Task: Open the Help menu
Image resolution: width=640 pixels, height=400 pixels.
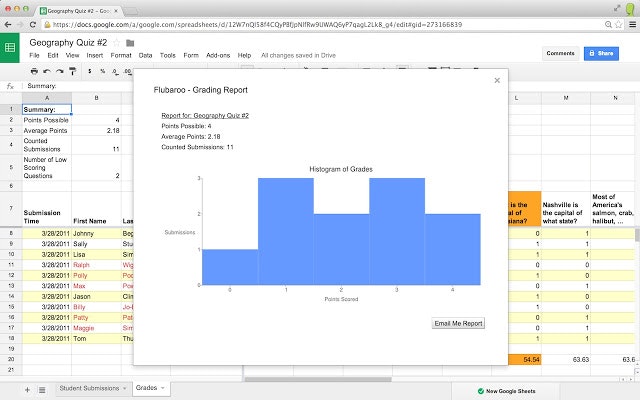Action: tap(244, 55)
